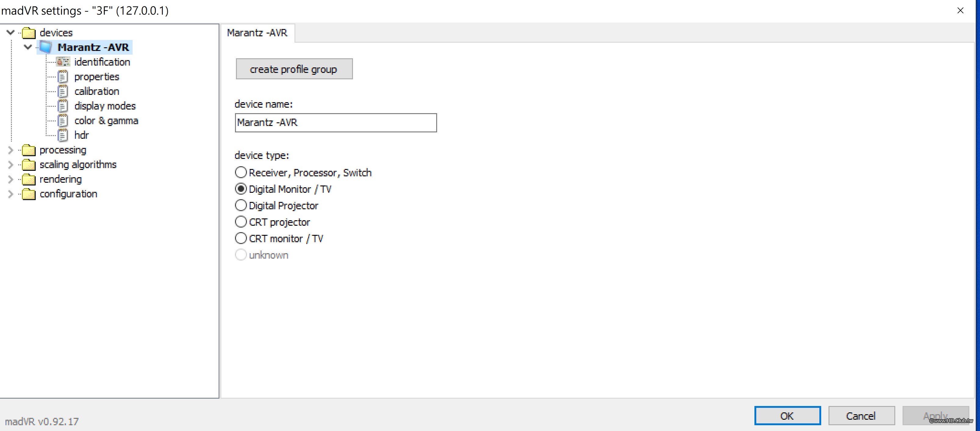Click the processing folder icon

(29, 150)
